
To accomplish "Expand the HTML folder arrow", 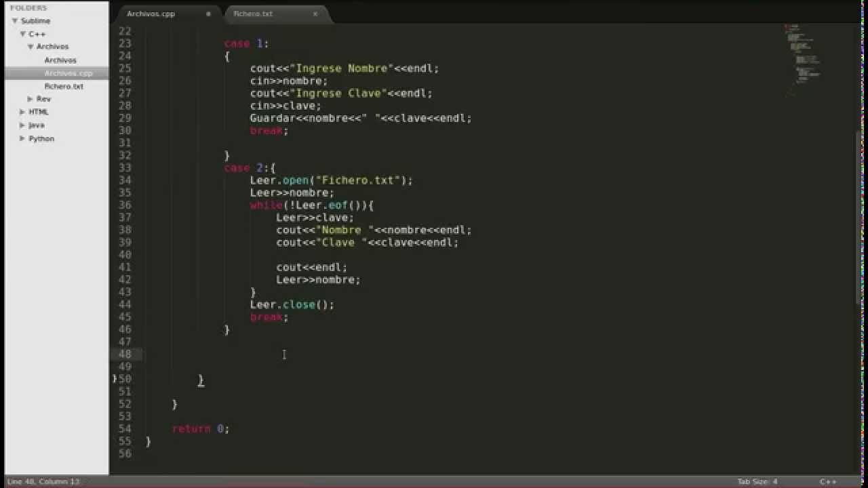I will [22, 112].
